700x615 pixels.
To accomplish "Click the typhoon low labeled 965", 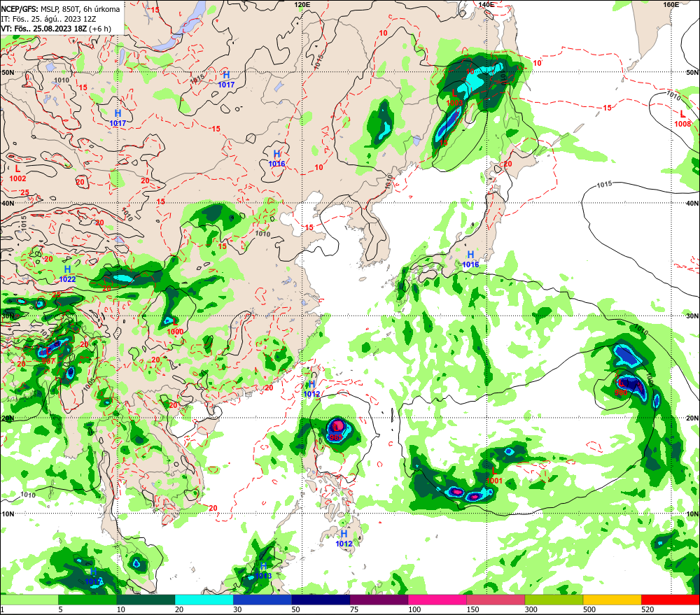I will coord(336,432).
